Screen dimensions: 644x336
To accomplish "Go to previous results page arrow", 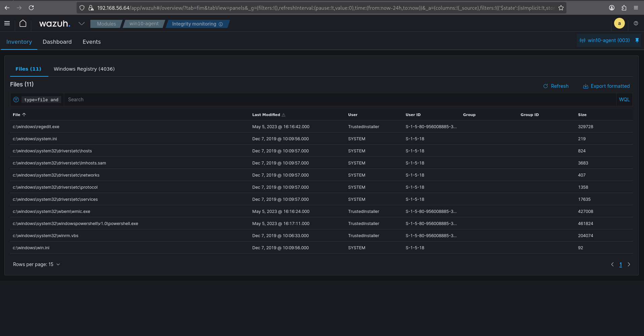I will coord(612,264).
